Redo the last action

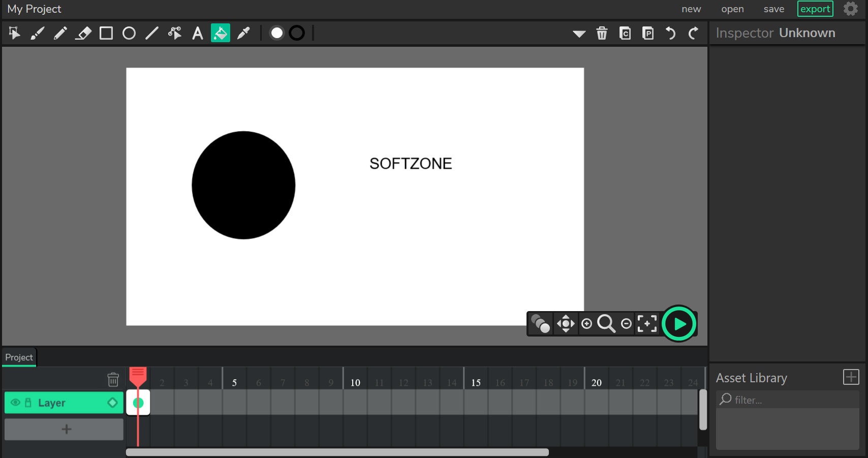coord(693,33)
